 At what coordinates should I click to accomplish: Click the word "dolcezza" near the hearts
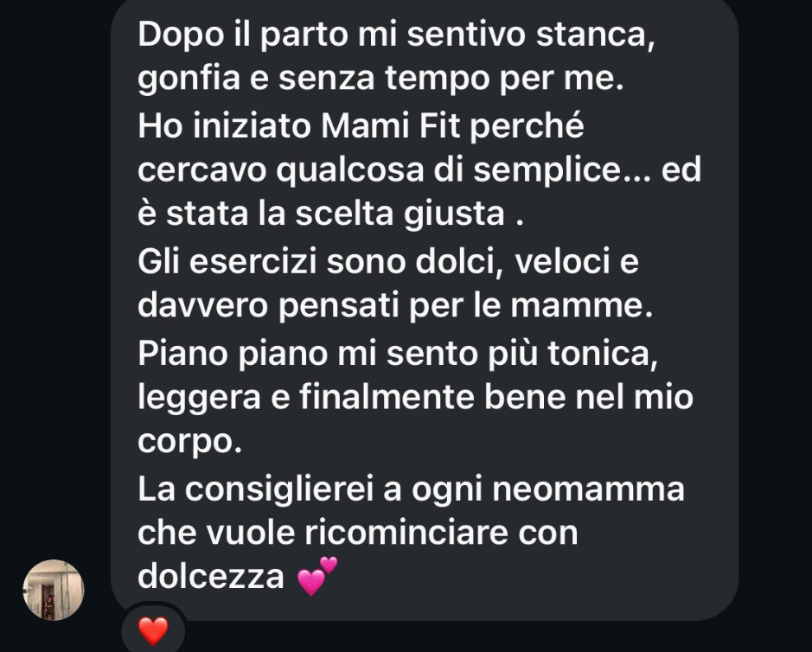(x=211, y=578)
